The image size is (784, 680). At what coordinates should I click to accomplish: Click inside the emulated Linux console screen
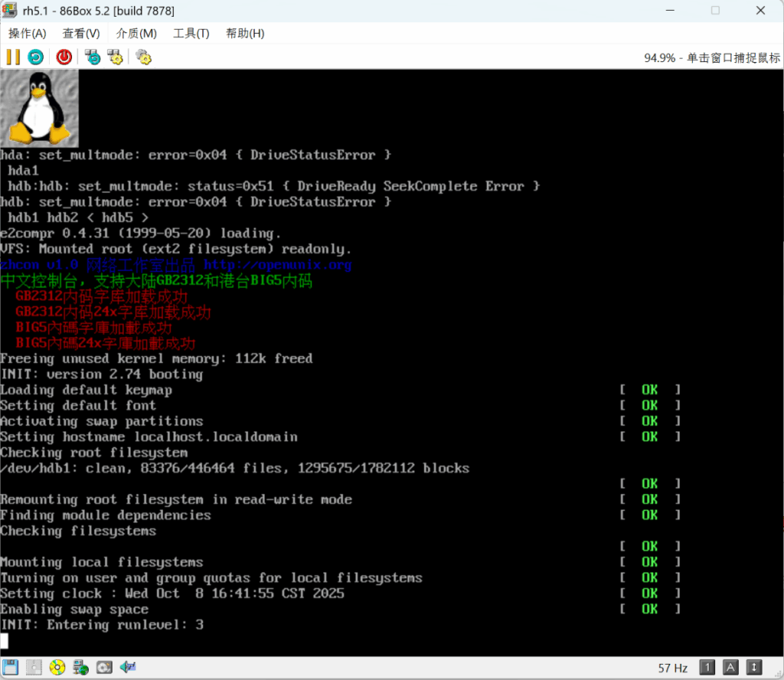(383, 345)
